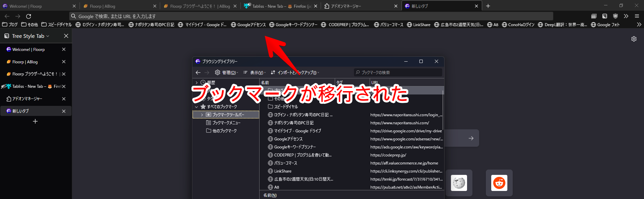Screen dimensions: 644x199
Task: Toggle the muted sound icon on the Tabliss sidebar tab
Action: tap(3, 86)
